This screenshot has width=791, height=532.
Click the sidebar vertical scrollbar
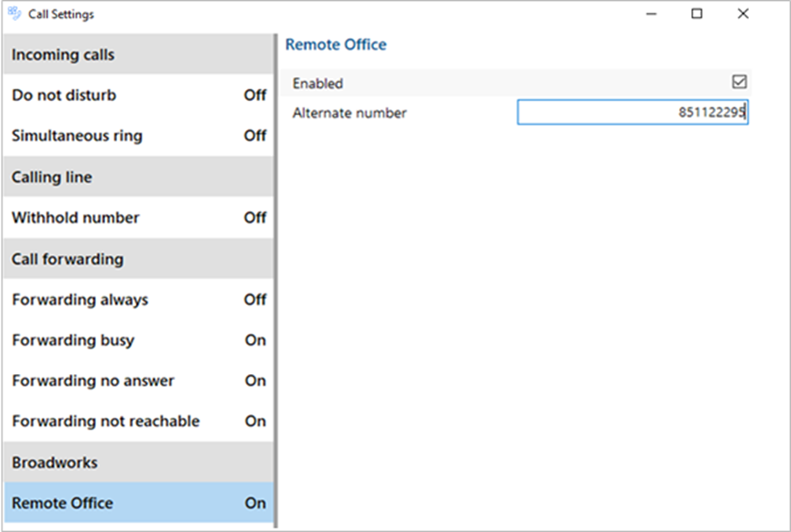point(276,281)
